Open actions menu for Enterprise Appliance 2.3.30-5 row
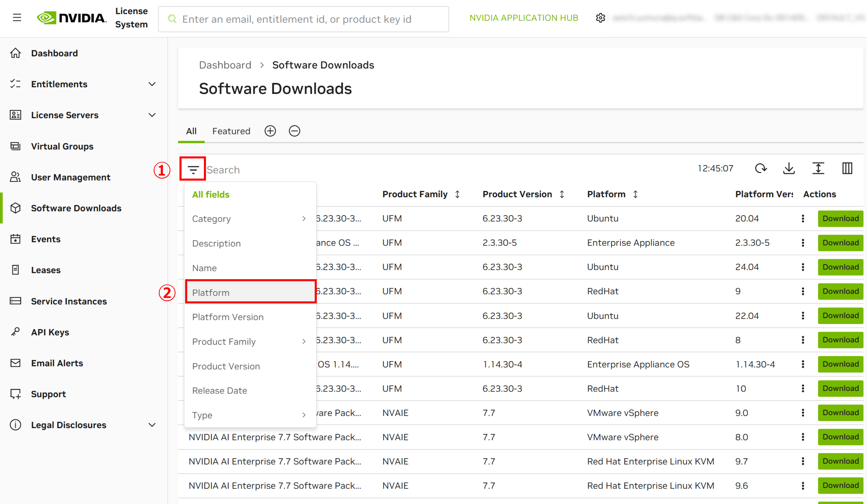This screenshot has height=504, width=867. coord(803,243)
